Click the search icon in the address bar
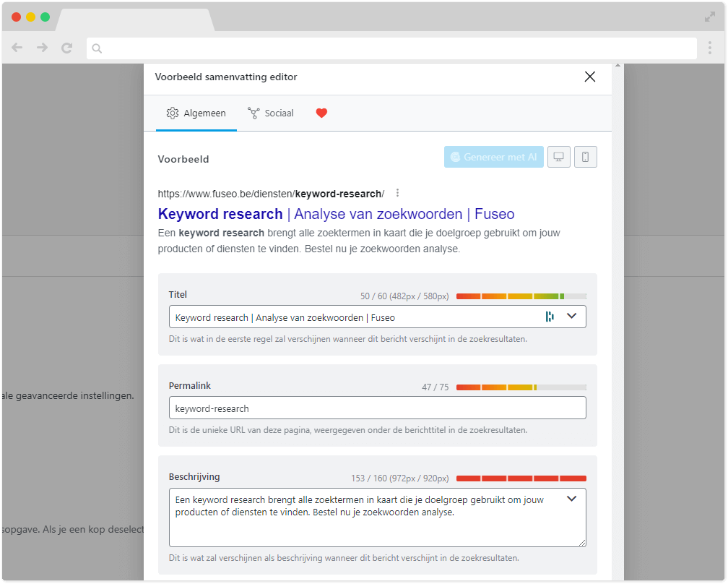The image size is (728, 584). tap(97, 48)
